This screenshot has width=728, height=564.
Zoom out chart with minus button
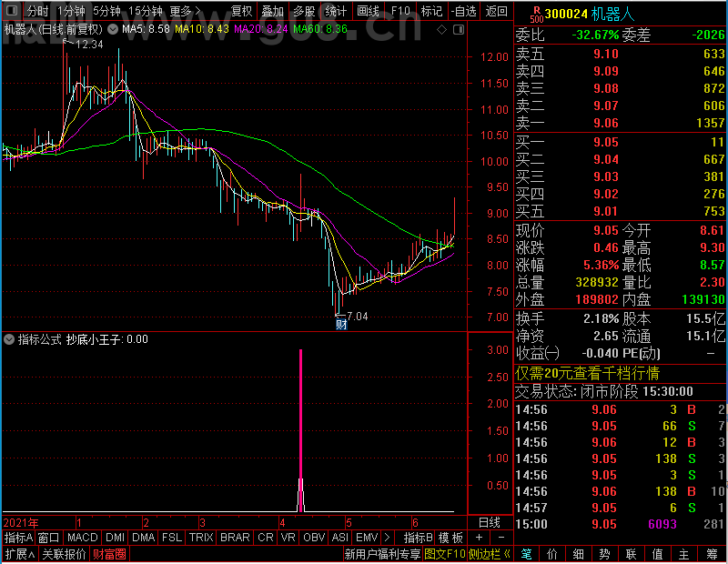501,538
